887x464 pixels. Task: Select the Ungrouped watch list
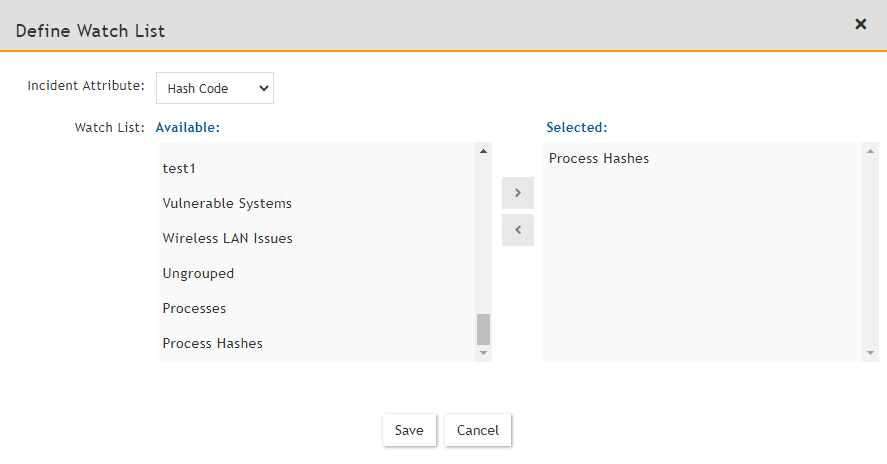pyautogui.click(x=198, y=273)
